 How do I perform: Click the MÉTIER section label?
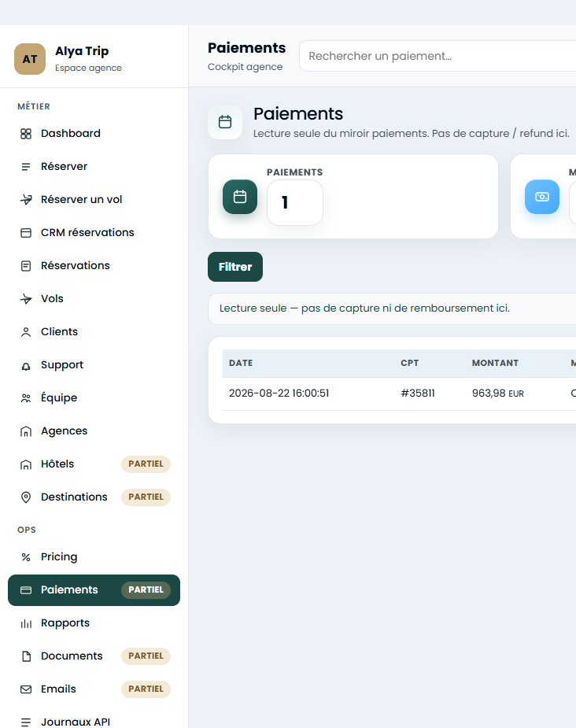(34, 106)
